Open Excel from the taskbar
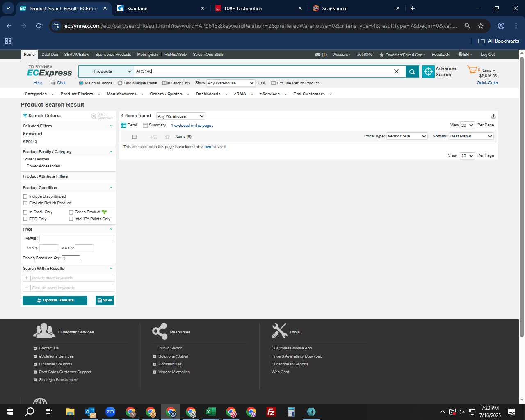Image resolution: width=525 pixels, height=420 pixels. [211, 412]
